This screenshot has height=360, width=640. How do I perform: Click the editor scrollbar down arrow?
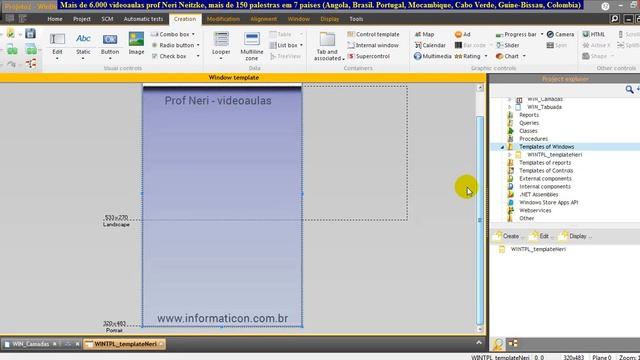point(480,329)
